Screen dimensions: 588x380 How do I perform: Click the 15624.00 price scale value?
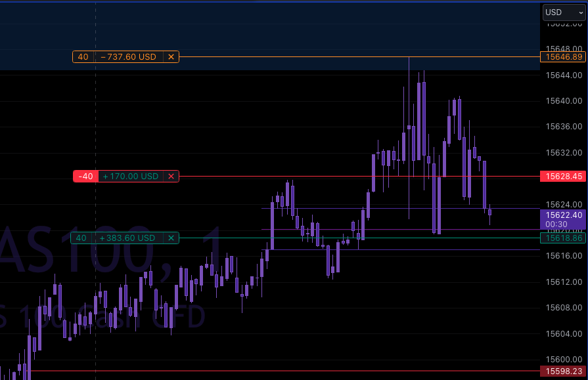pos(564,205)
